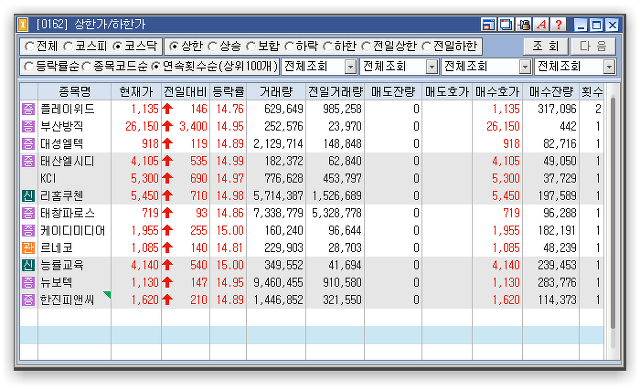Click the orange 관 badge beside 르네코
Screen dimensions: 640x389
coord(28,248)
